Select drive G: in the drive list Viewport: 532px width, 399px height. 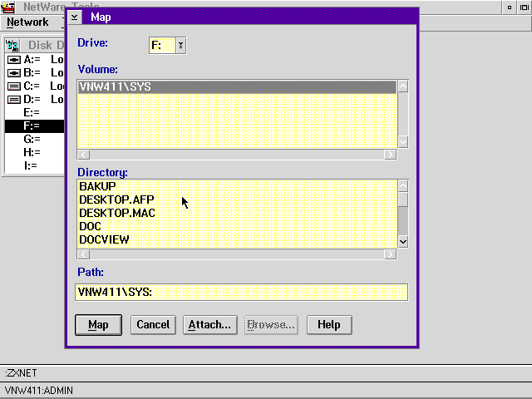[x=35, y=139]
